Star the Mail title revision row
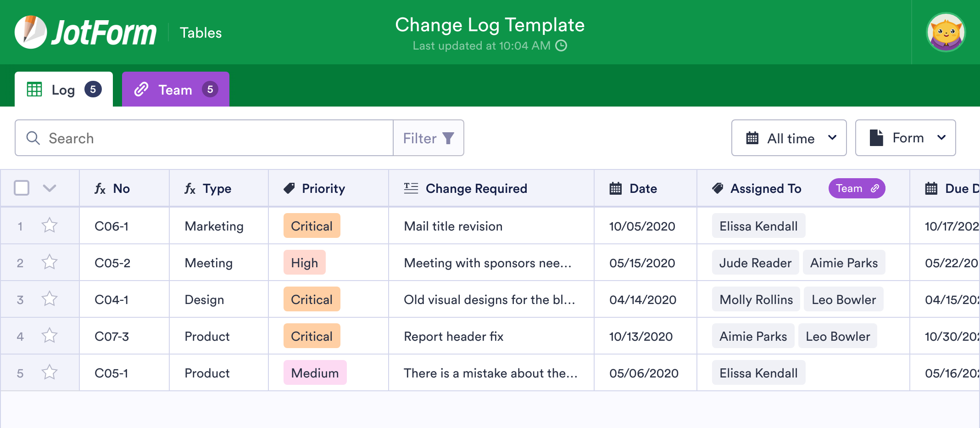The width and height of the screenshot is (980, 428). [x=49, y=225]
